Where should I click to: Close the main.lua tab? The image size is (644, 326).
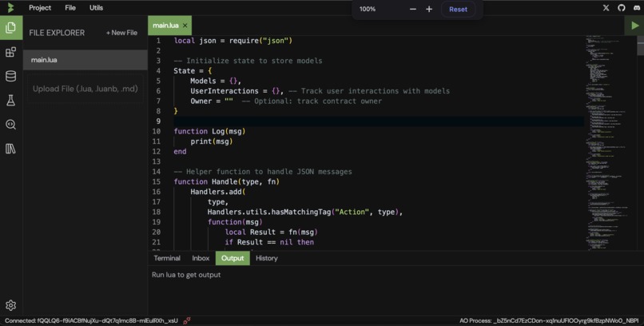(185, 26)
